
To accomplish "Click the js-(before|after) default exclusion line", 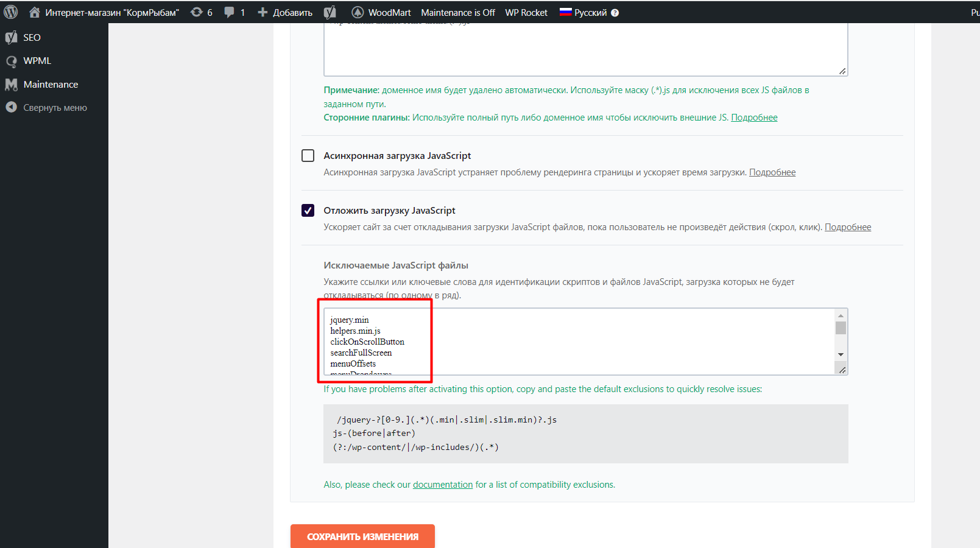I will click(x=374, y=434).
